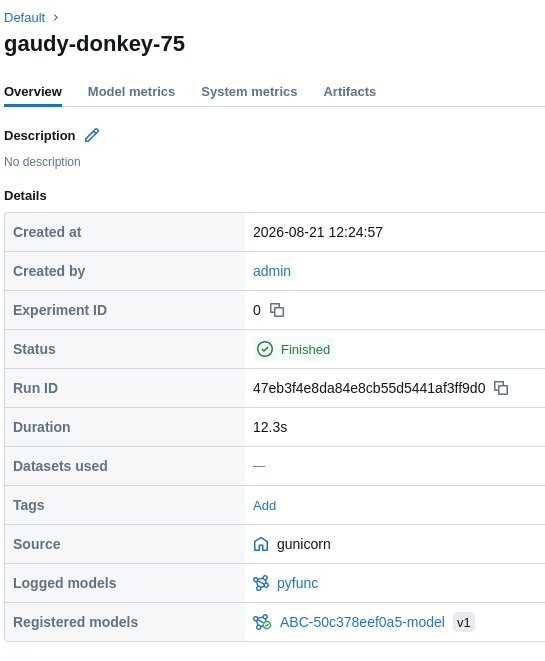Open the admin user link

(x=272, y=271)
